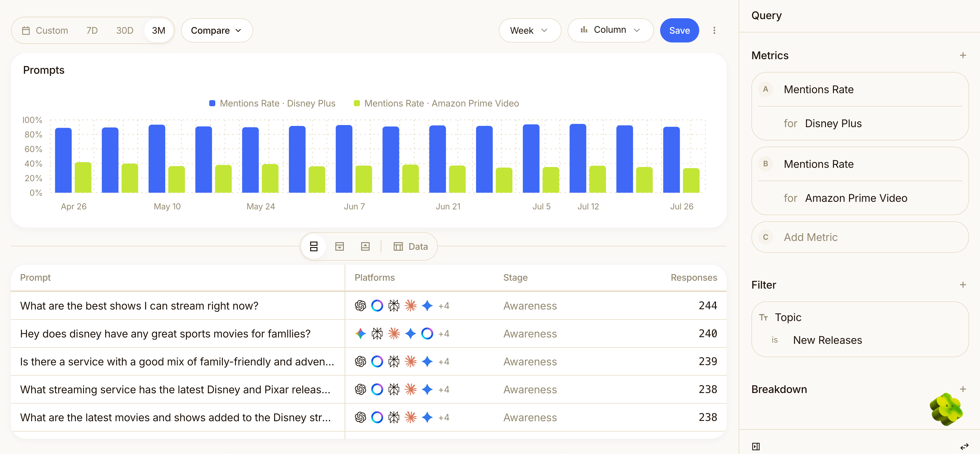The image size is (980, 454).
Task: Open prompt 'What are the best shows I can stream'
Action: [139, 306]
